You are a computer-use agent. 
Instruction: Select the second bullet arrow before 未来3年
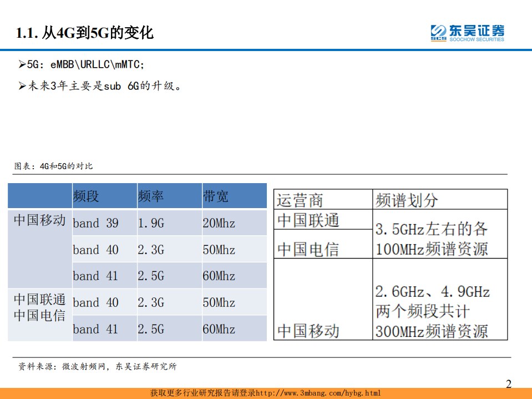(x=22, y=85)
